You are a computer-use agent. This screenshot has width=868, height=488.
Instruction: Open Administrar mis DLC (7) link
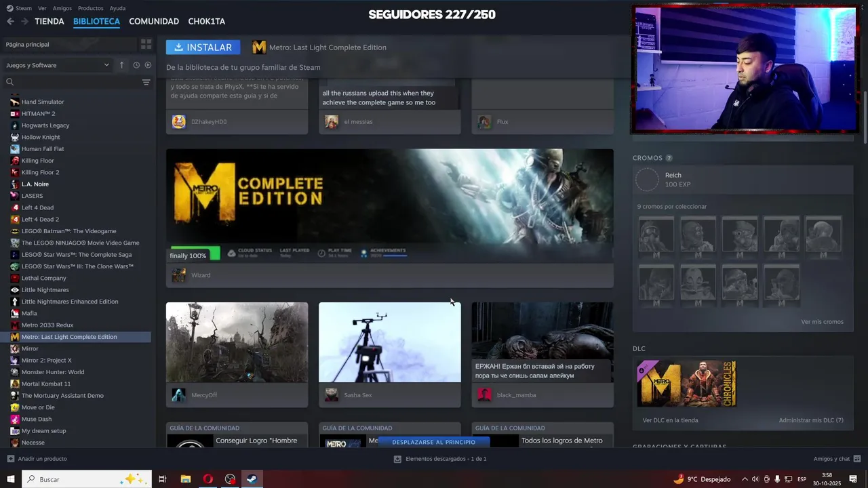pos(811,420)
